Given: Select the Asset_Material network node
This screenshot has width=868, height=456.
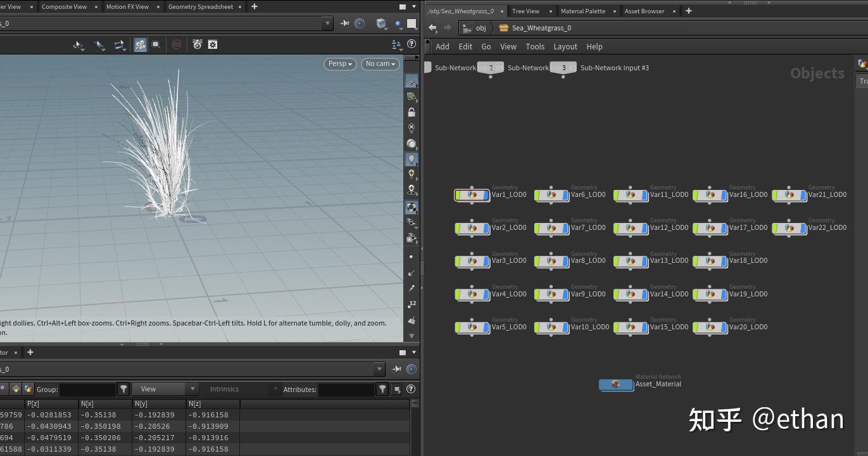Looking at the screenshot, I should (615, 384).
